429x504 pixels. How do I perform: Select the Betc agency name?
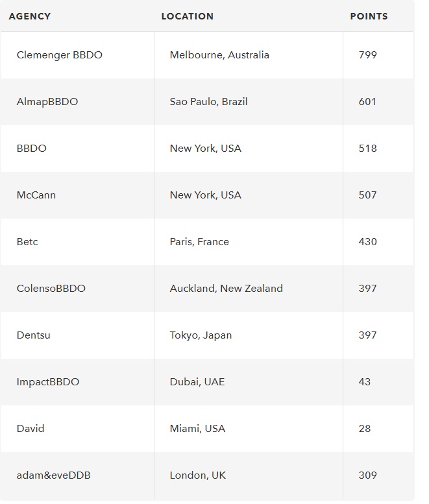tap(27, 242)
